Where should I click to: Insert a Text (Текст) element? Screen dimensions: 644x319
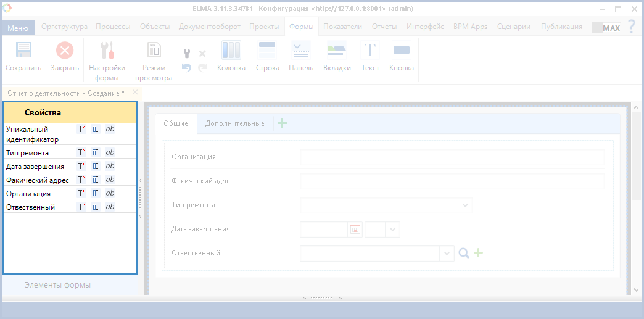[x=370, y=51]
